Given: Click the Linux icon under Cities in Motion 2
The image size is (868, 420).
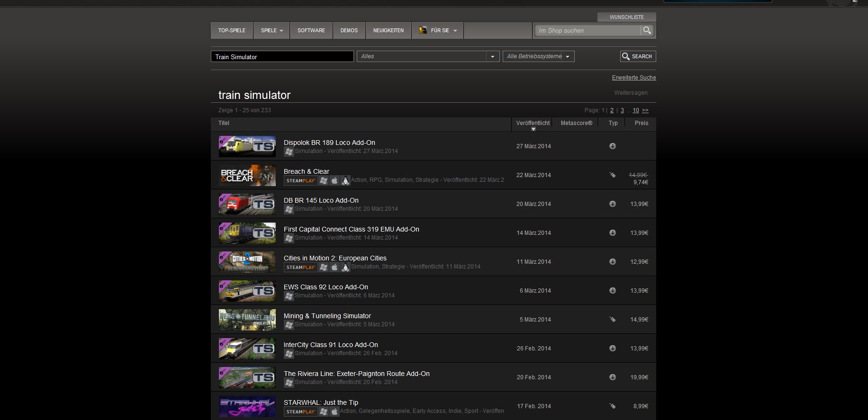Looking at the screenshot, I should 345,267.
